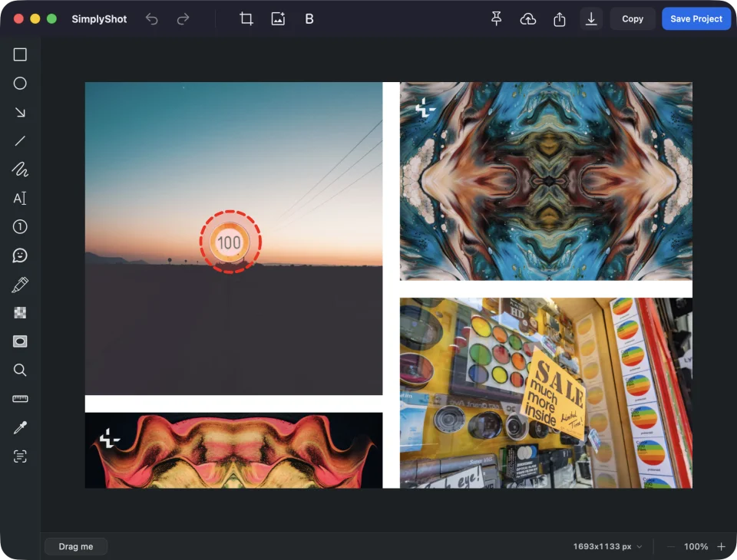This screenshot has width=737, height=560.
Task: Click the SALE shop window photo
Action: tap(546, 393)
